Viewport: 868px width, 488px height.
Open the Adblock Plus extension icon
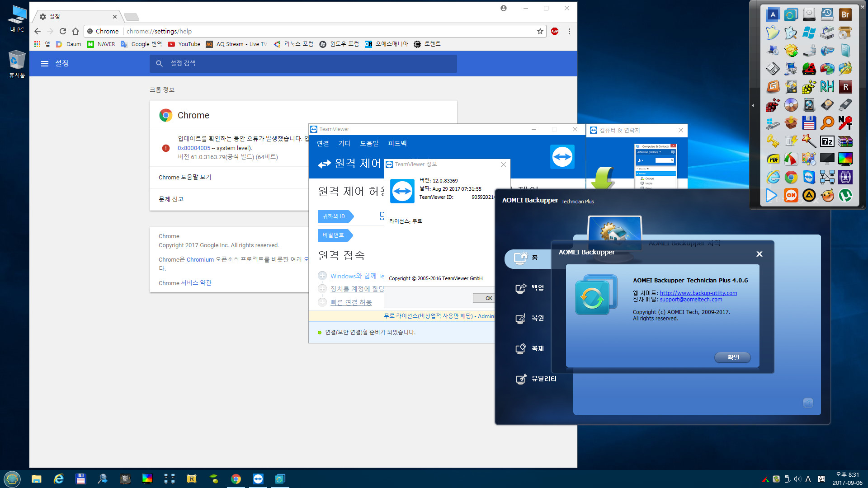[555, 31]
